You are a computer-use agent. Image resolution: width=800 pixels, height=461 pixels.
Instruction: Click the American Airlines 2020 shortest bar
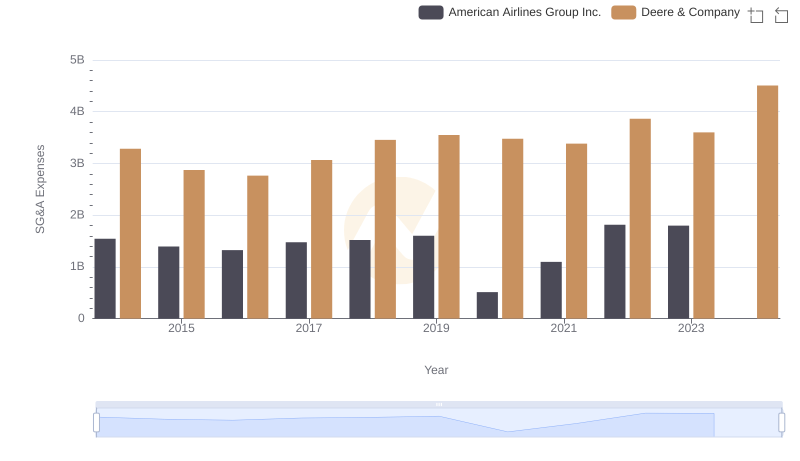point(487,305)
